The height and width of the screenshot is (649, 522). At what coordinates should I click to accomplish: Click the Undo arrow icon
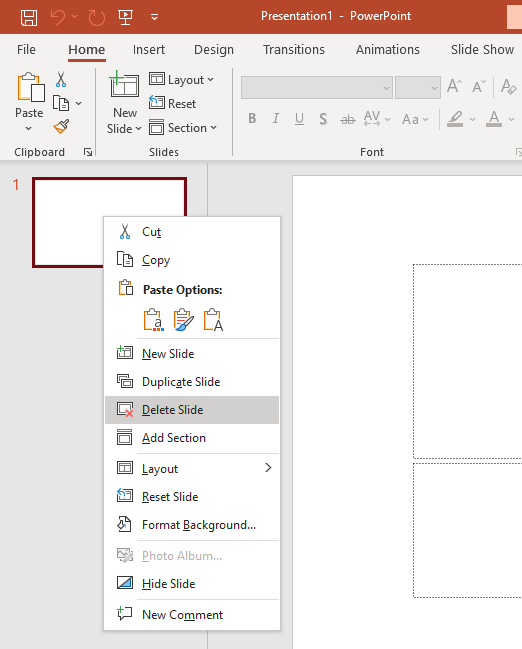[58, 17]
